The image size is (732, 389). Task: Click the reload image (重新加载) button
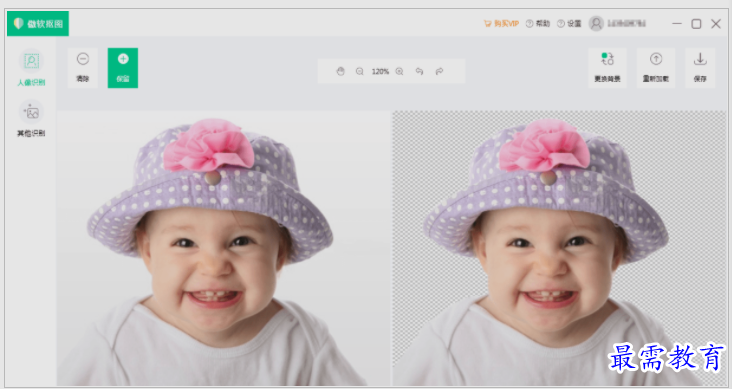pos(655,68)
